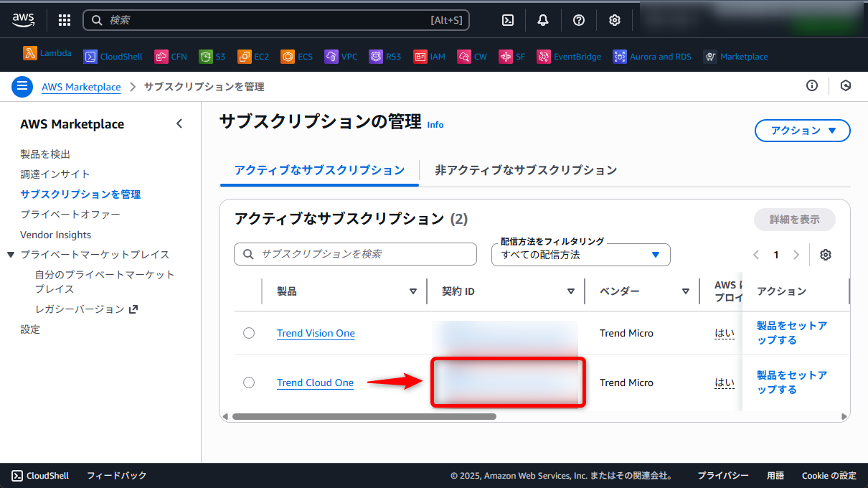Open the notifications bell

tap(543, 20)
